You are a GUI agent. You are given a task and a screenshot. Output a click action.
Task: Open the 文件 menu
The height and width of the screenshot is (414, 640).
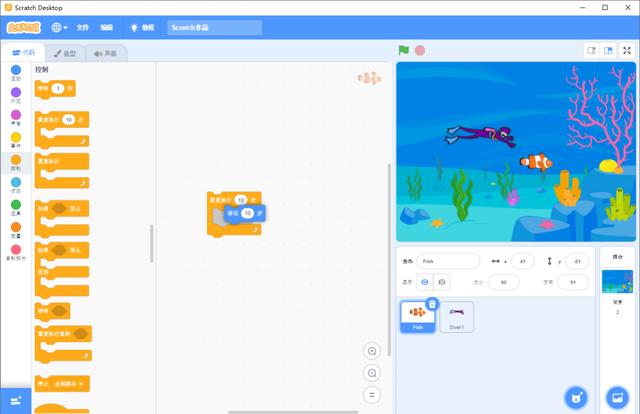[x=83, y=28]
